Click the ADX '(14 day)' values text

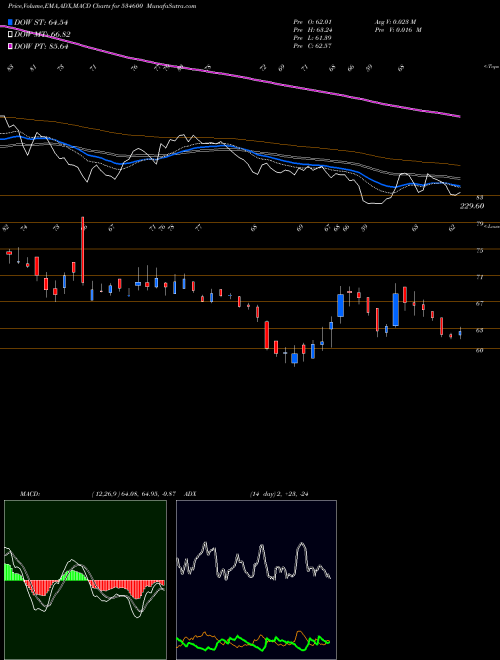[x=279, y=494]
